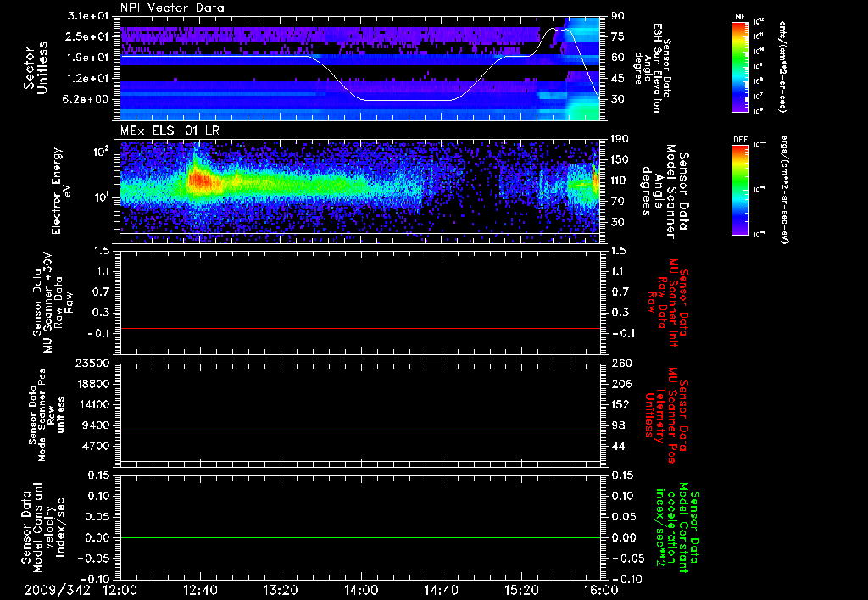Viewport: 868px width, 600px height.
Task: Click the green Model Constant acceleration axis title
Action: pos(676,529)
